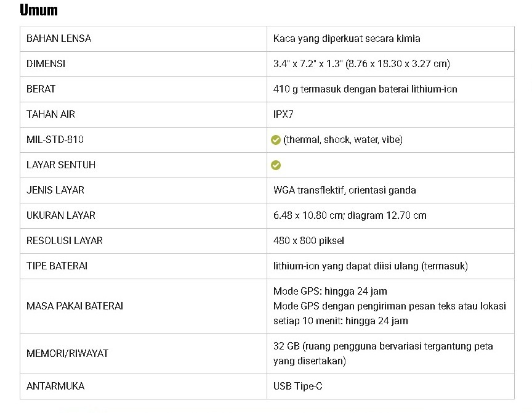Click the DIMENSI measurement value

[361, 63]
